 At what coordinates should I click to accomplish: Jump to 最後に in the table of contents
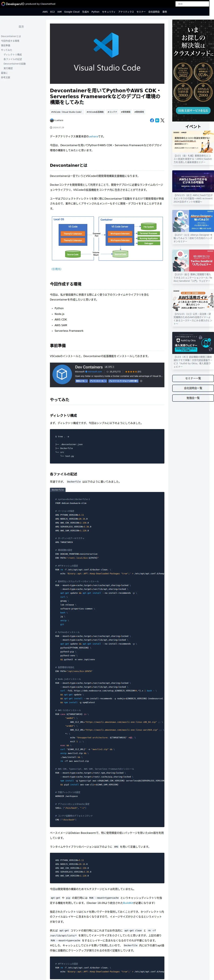point(4,73)
